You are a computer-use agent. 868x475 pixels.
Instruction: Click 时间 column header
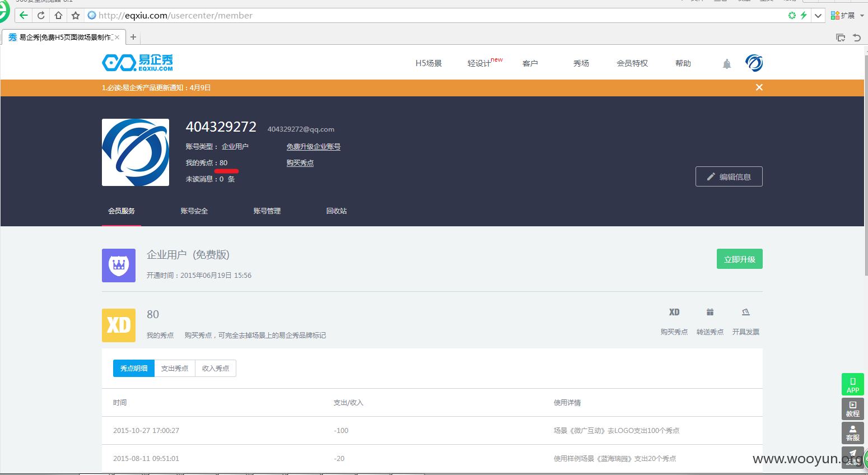120,403
